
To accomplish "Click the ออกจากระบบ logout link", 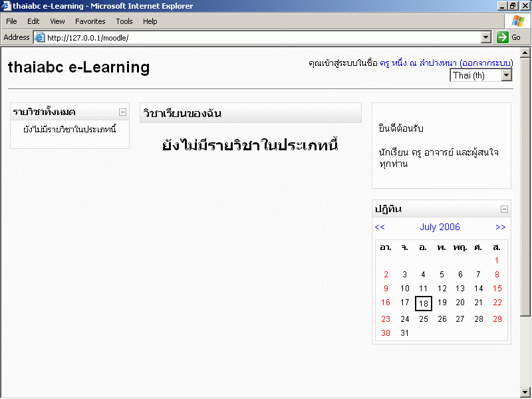I will [x=485, y=63].
